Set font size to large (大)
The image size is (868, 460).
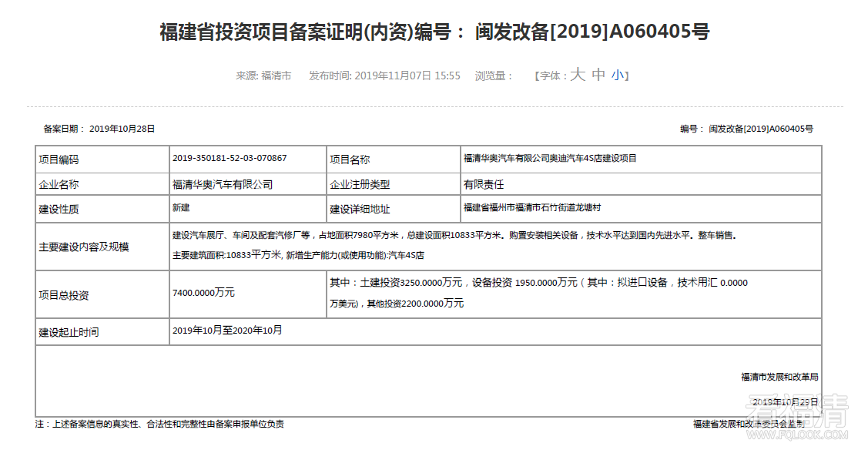coord(578,75)
